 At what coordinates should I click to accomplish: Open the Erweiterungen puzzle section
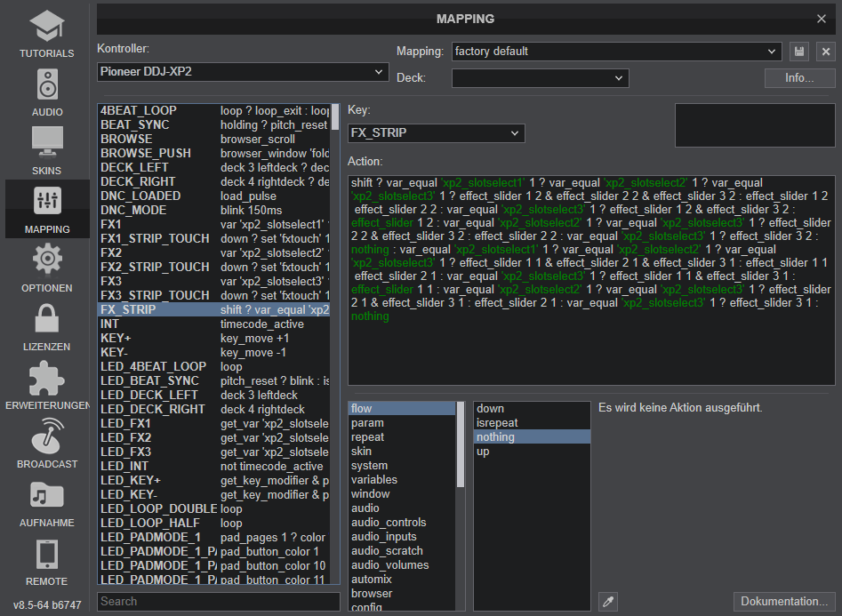pyautogui.click(x=47, y=385)
